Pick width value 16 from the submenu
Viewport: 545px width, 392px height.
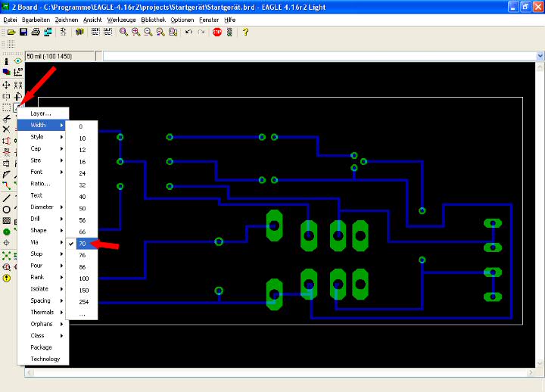tap(82, 161)
